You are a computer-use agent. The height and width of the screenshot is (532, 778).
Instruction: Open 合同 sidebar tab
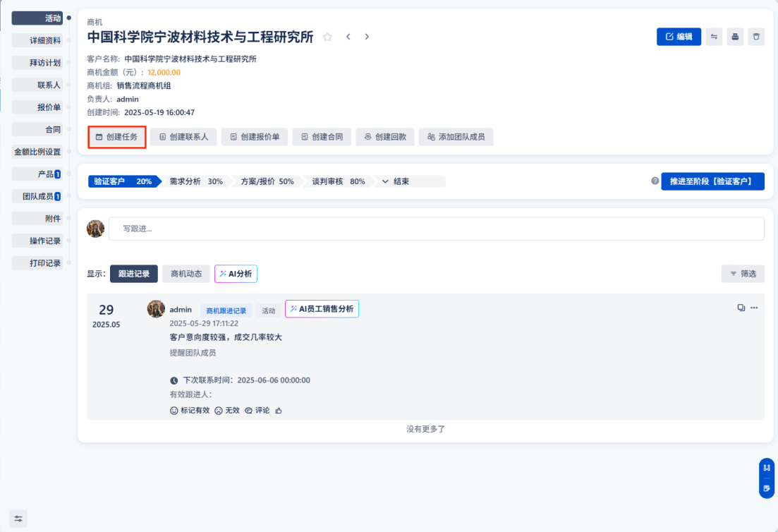click(37, 130)
